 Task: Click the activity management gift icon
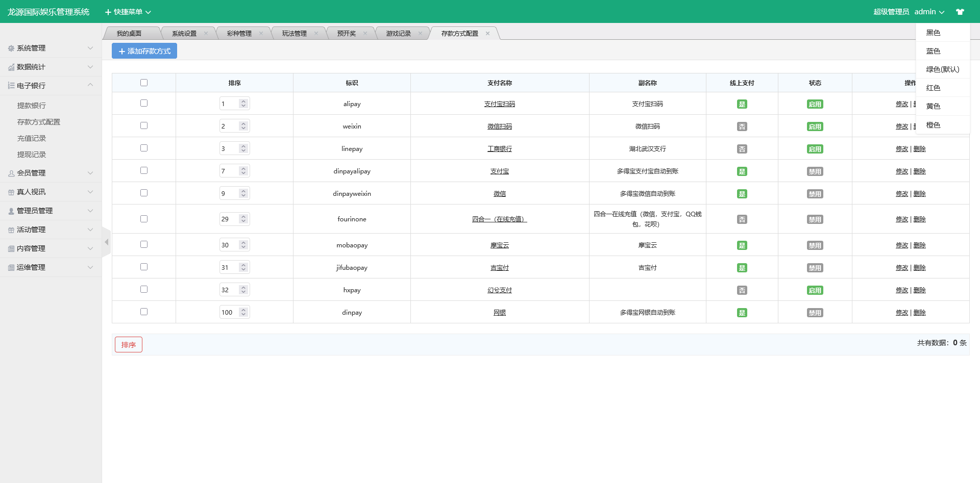pos(11,230)
